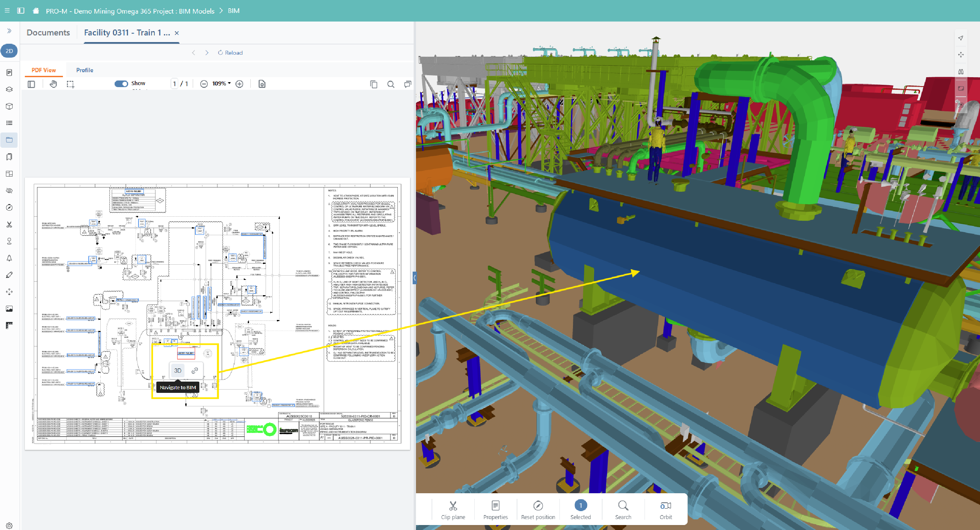Viewport: 980px width, 530px height.
Task: Select the pencil markup tool in sidebar
Action: pos(9,275)
